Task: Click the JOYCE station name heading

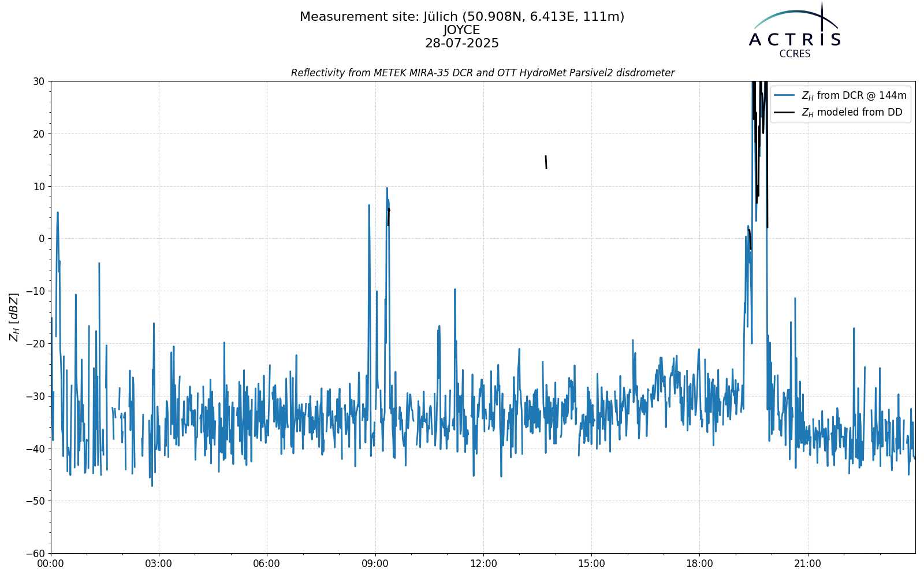Action: [462, 30]
